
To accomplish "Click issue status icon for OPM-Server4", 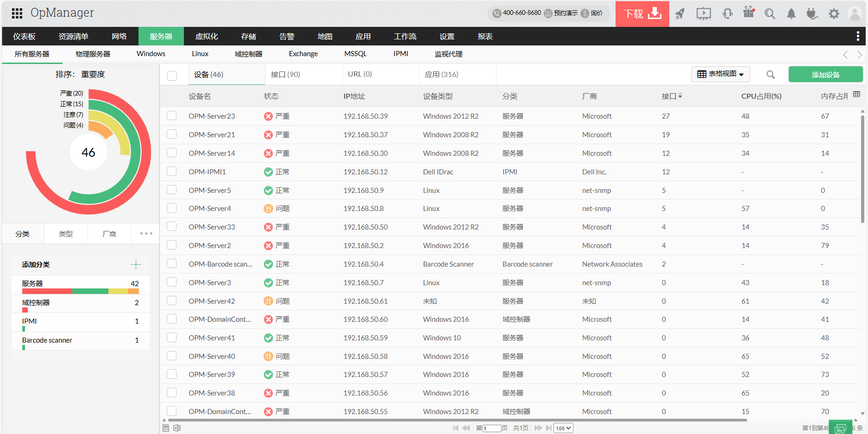I will [268, 209].
